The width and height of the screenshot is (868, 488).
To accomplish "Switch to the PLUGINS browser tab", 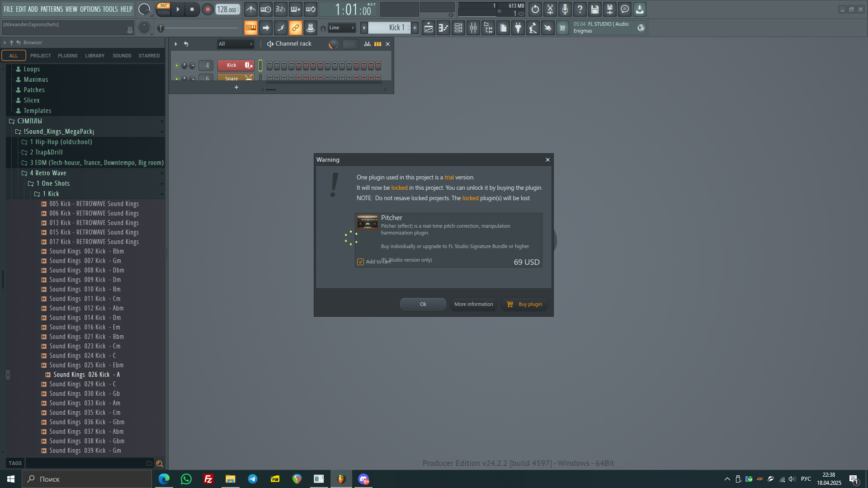I will click(67, 56).
